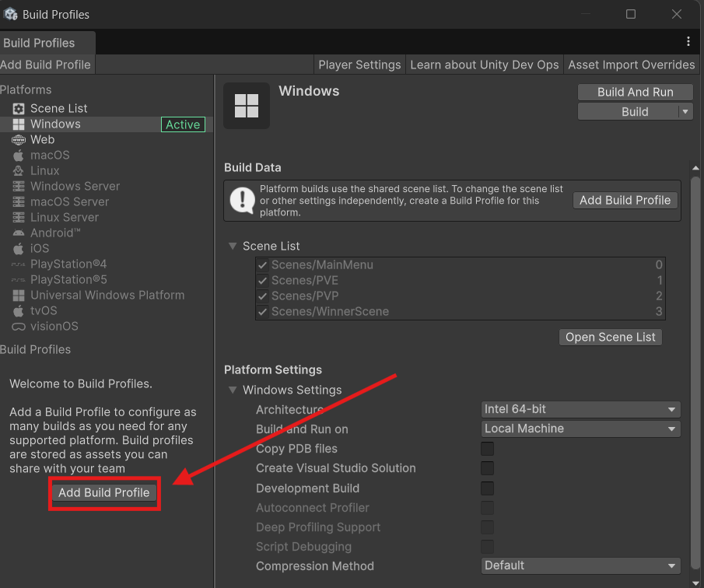Click the visionOS headset icon

click(19, 327)
